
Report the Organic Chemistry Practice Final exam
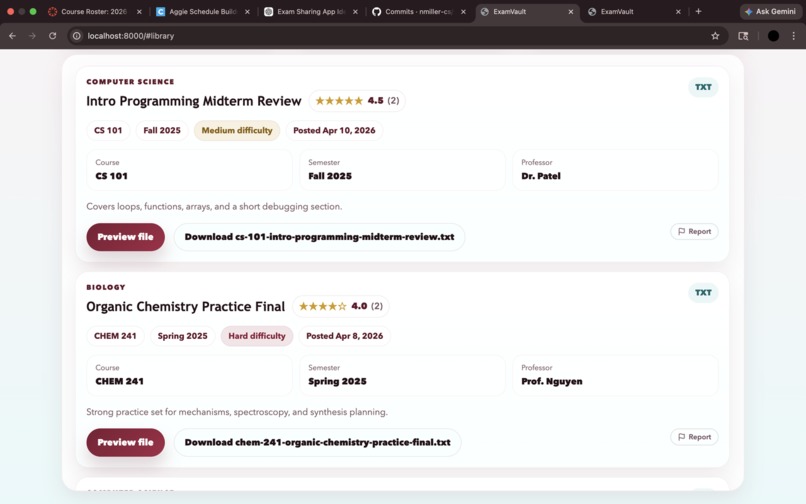(694, 437)
